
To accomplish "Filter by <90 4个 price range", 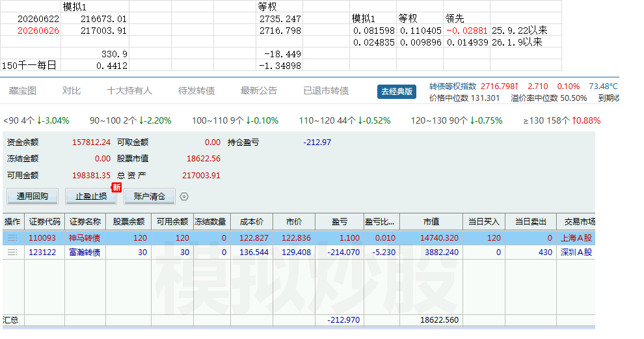I will point(36,121).
